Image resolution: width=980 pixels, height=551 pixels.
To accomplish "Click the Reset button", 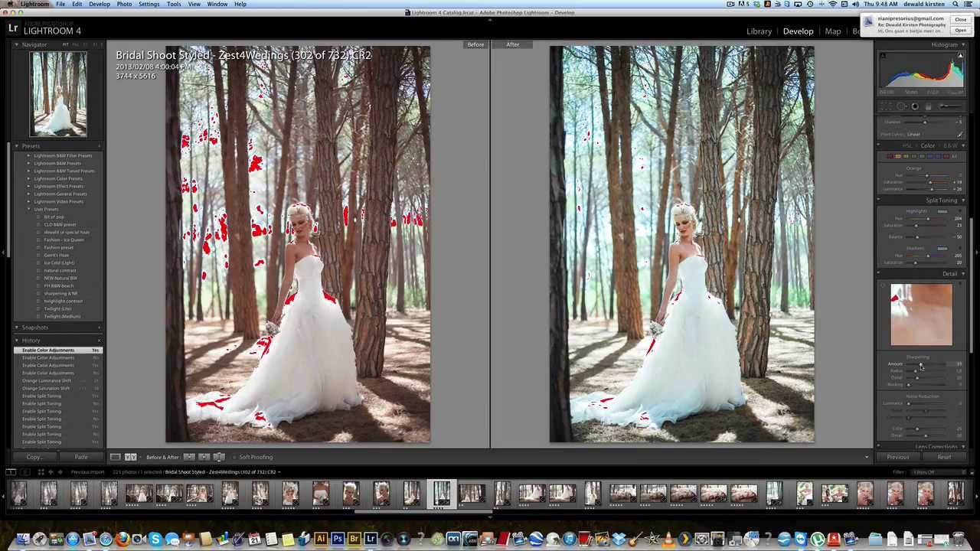I will (944, 457).
